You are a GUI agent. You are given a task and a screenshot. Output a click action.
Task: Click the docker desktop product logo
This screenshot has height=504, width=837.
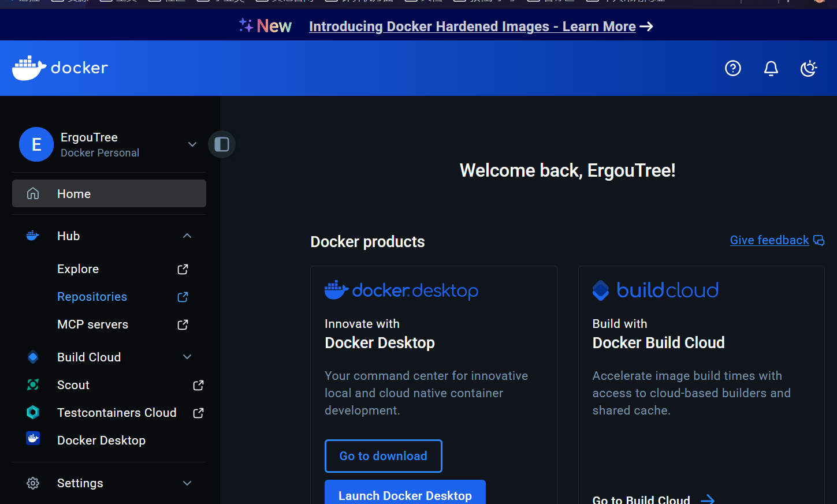coord(401,290)
